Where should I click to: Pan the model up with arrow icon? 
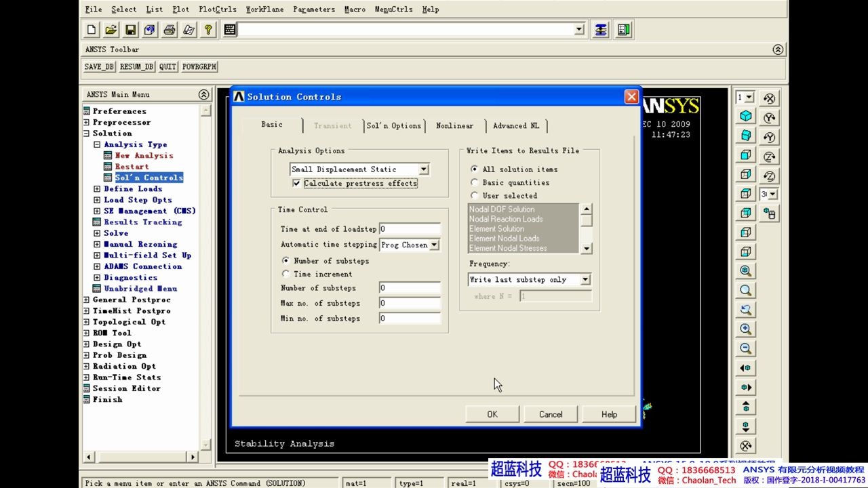click(746, 407)
